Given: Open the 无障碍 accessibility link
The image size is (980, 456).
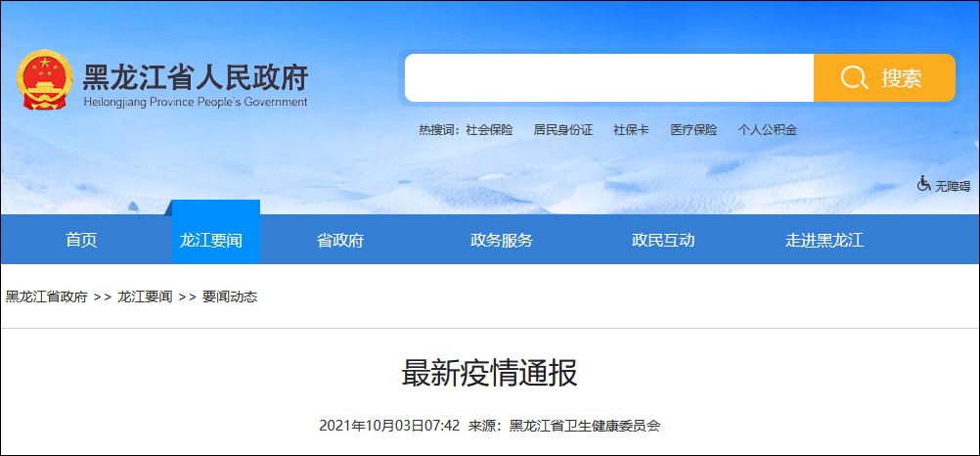Looking at the screenshot, I should pos(953,186).
